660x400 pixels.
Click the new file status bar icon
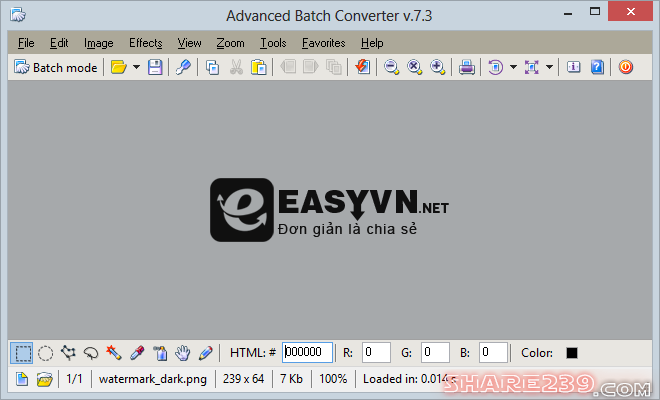(22, 379)
